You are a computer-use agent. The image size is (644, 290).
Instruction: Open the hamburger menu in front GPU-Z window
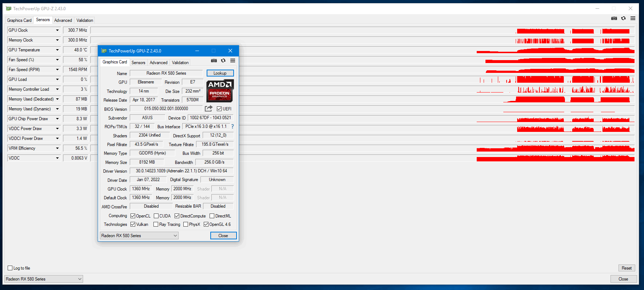pyautogui.click(x=233, y=60)
